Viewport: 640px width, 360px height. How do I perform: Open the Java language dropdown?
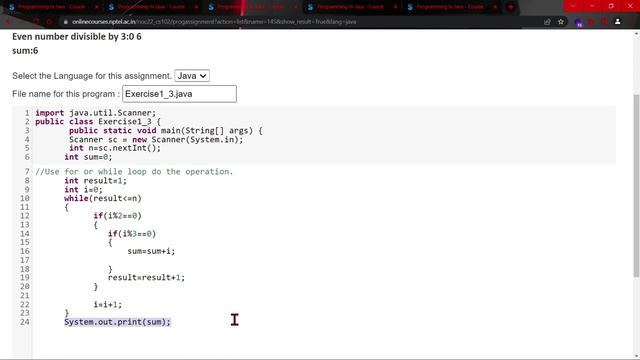tap(192, 76)
